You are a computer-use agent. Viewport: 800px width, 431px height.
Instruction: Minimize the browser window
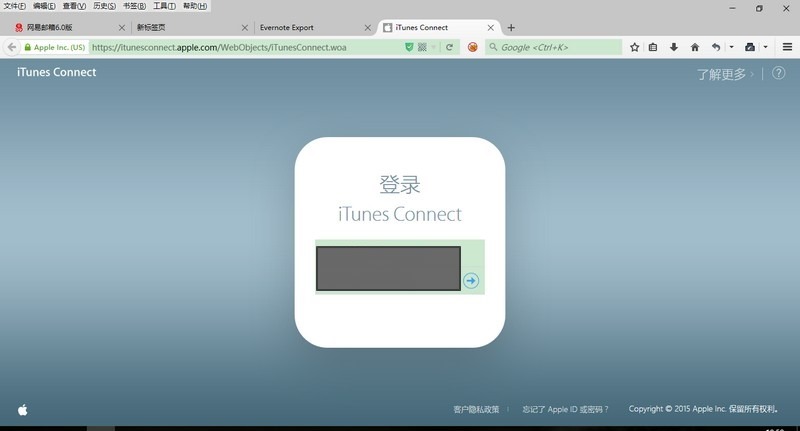[x=732, y=8]
